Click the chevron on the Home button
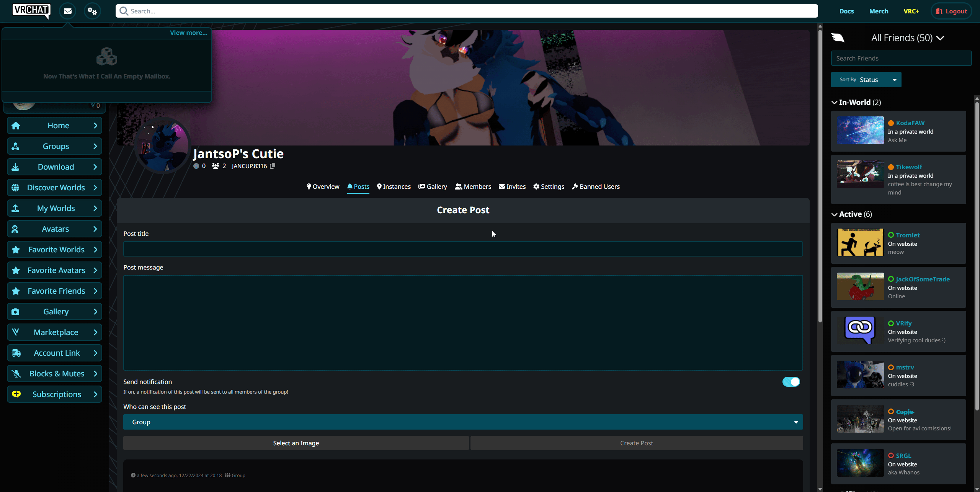The width and height of the screenshot is (980, 492). 95,126
